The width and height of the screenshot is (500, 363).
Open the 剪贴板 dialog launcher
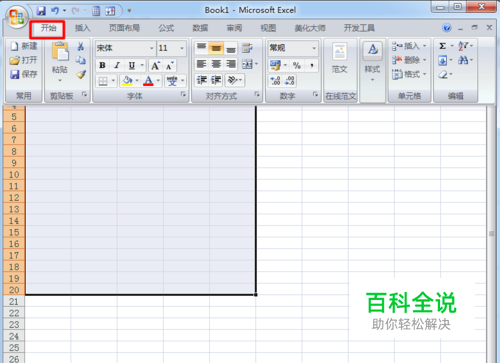85,94
